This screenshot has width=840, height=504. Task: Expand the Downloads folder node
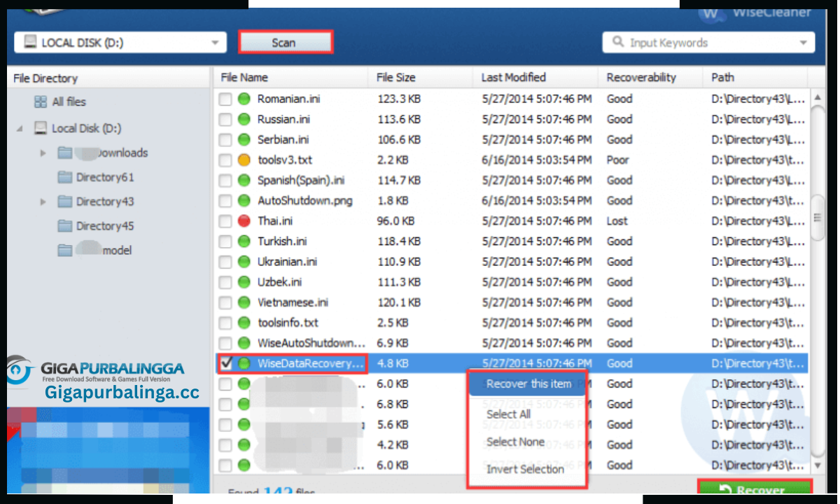(x=43, y=153)
